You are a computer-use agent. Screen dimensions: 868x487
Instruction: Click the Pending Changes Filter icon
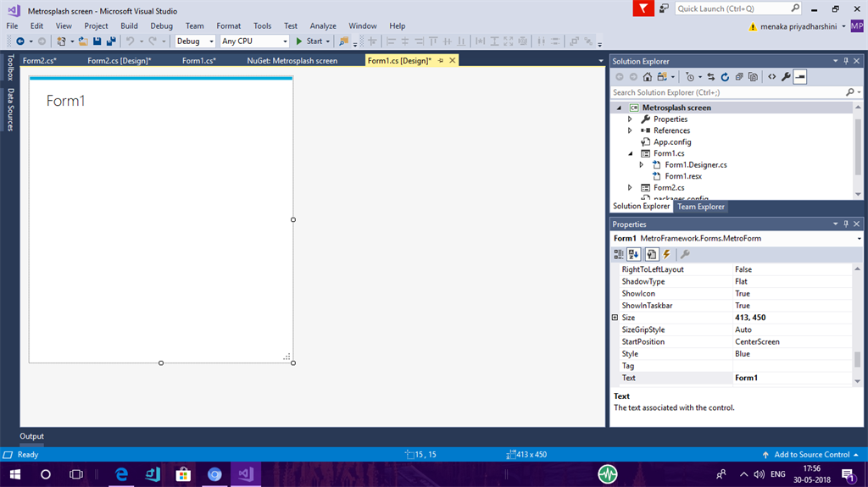coord(690,77)
